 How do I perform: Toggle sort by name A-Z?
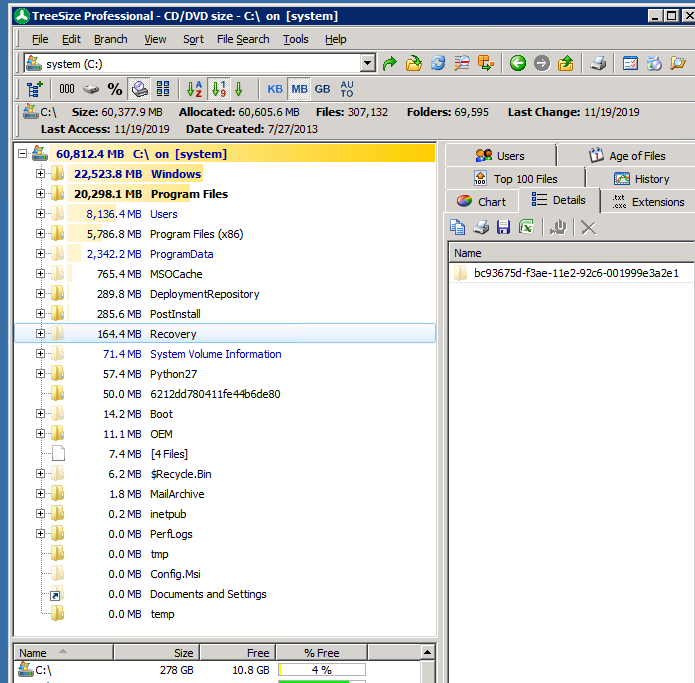[x=195, y=89]
